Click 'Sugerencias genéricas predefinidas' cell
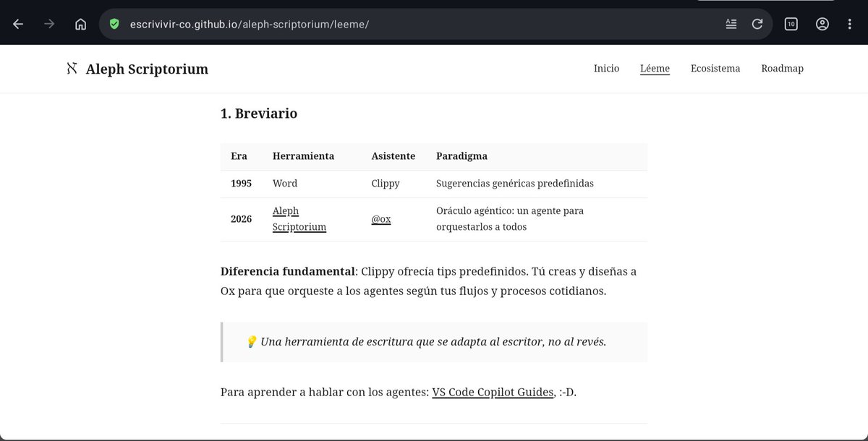This screenshot has height=441, width=868. pos(514,184)
